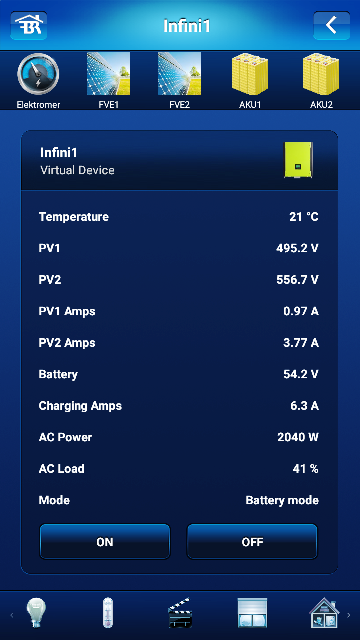Open the Elektromer gauge device

[38, 80]
